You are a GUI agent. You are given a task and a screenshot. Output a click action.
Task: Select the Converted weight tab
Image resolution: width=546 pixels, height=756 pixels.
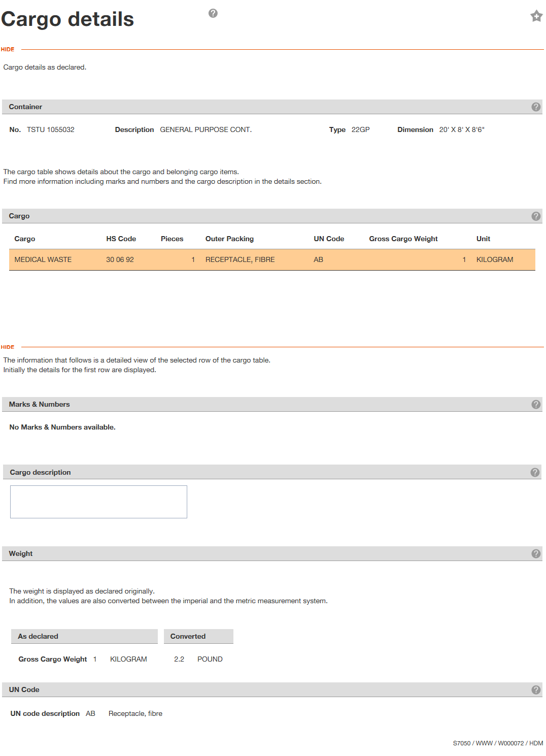click(x=198, y=636)
